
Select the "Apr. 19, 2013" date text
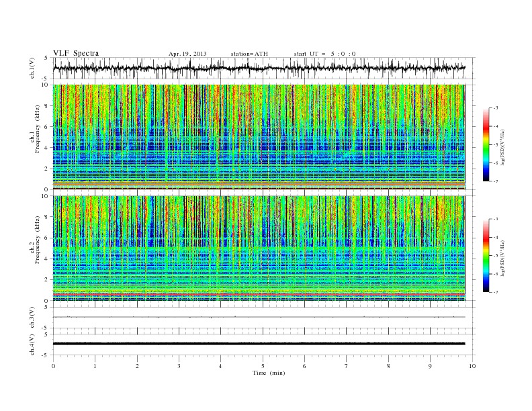187,54
